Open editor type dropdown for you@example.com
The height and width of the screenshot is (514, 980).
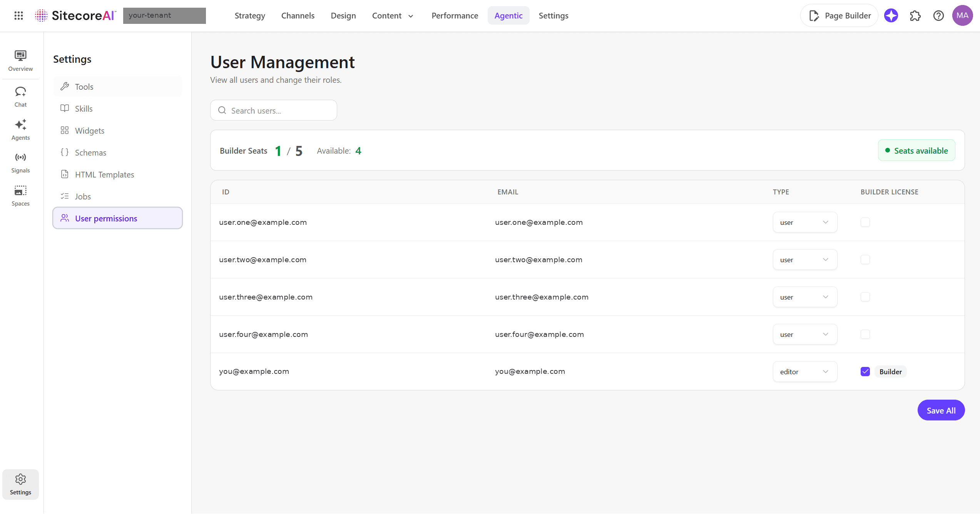point(805,372)
